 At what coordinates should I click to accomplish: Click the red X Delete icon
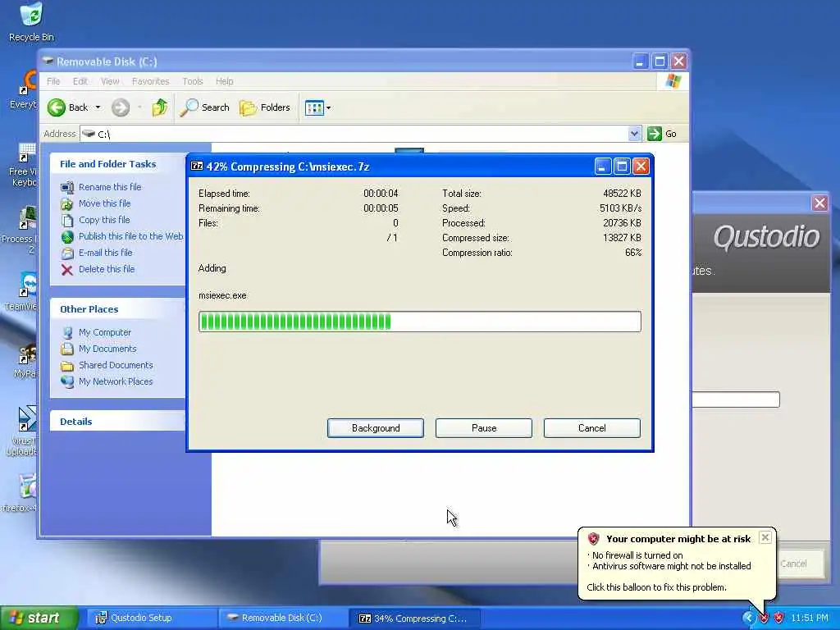pyautogui.click(x=67, y=269)
